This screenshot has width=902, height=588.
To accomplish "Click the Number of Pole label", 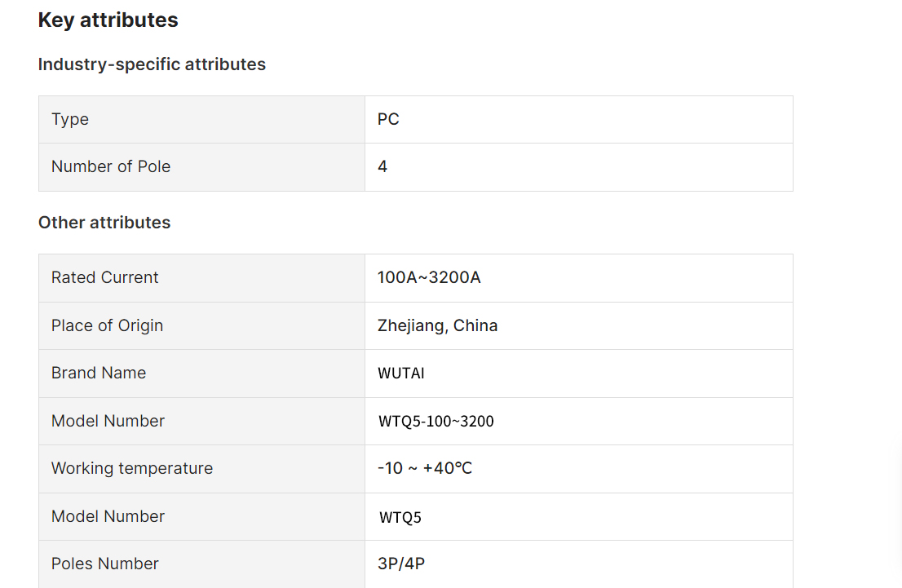I will point(111,167).
